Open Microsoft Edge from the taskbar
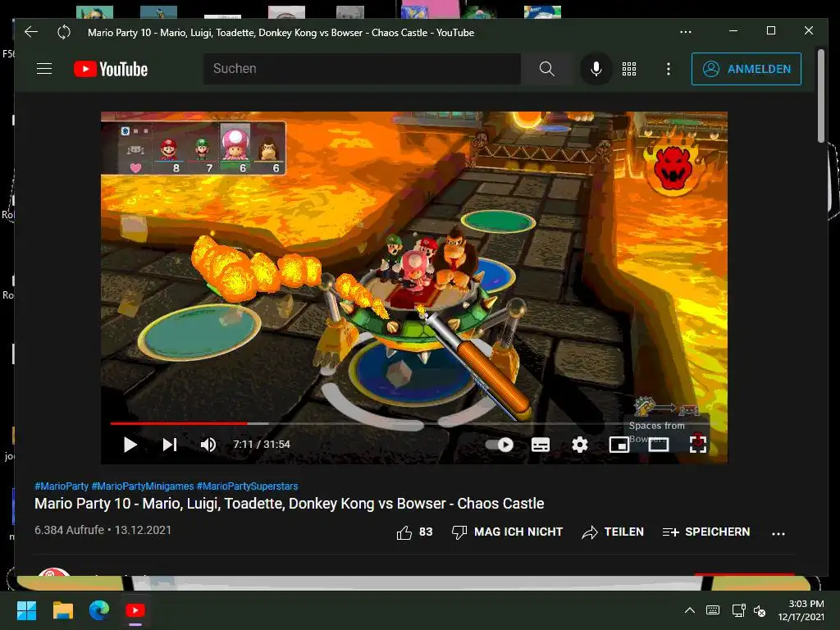Image resolution: width=840 pixels, height=630 pixels. pyautogui.click(x=99, y=610)
